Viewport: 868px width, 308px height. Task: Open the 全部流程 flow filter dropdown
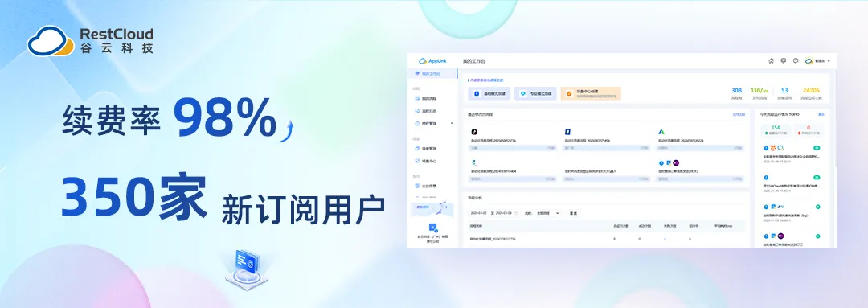coord(548,213)
